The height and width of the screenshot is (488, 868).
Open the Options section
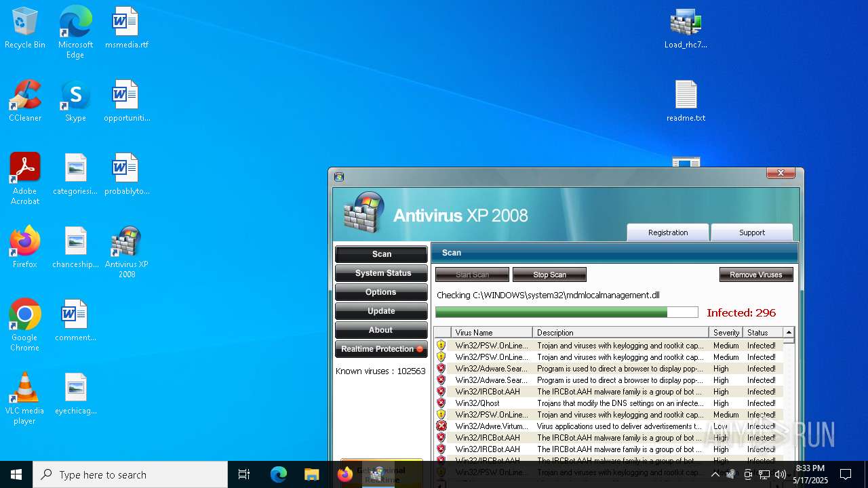(381, 292)
